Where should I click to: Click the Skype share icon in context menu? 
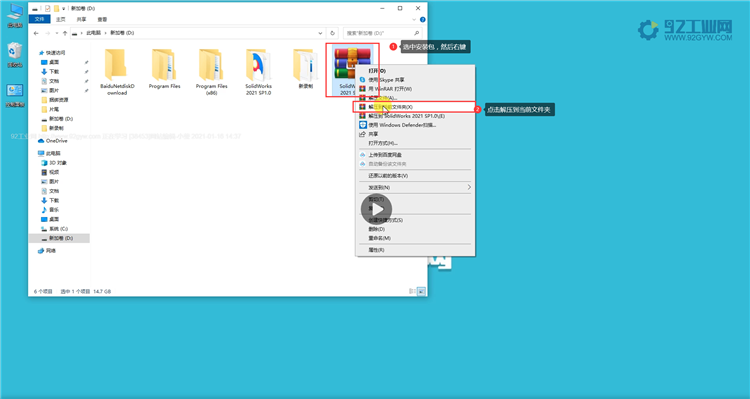pos(363,80)
